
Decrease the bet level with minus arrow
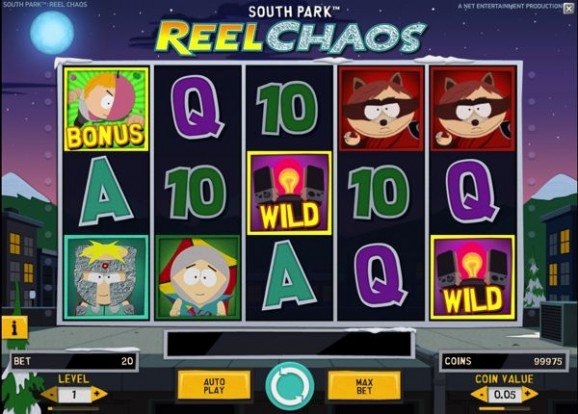(51, 394)
